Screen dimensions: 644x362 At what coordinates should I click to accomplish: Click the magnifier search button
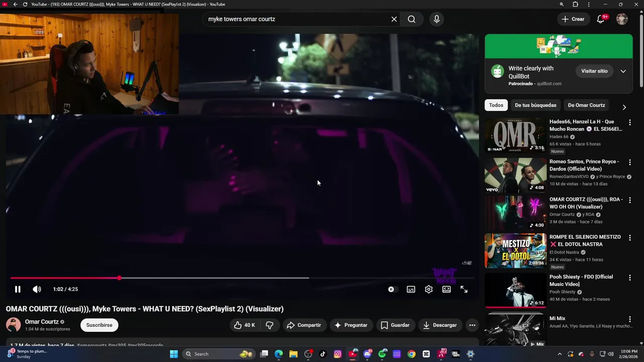pyautogui.click(x=412, y=19)
